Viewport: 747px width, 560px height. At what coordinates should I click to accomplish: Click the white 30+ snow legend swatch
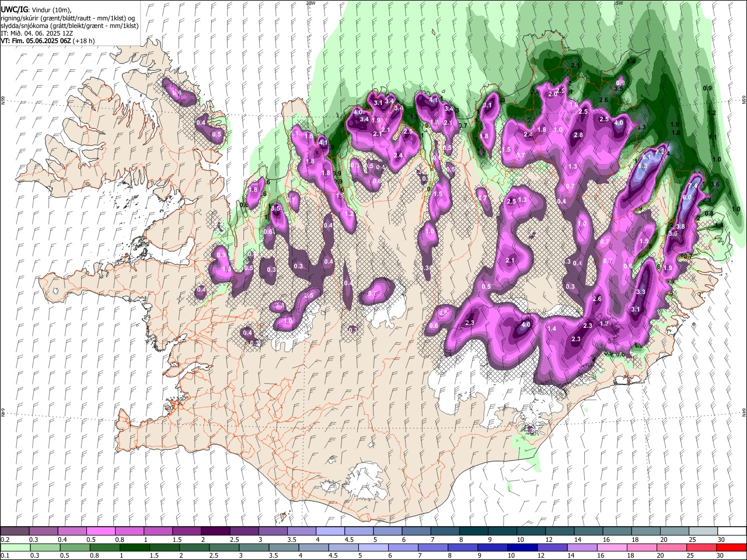pyautogui.click(x=732, y=531)
